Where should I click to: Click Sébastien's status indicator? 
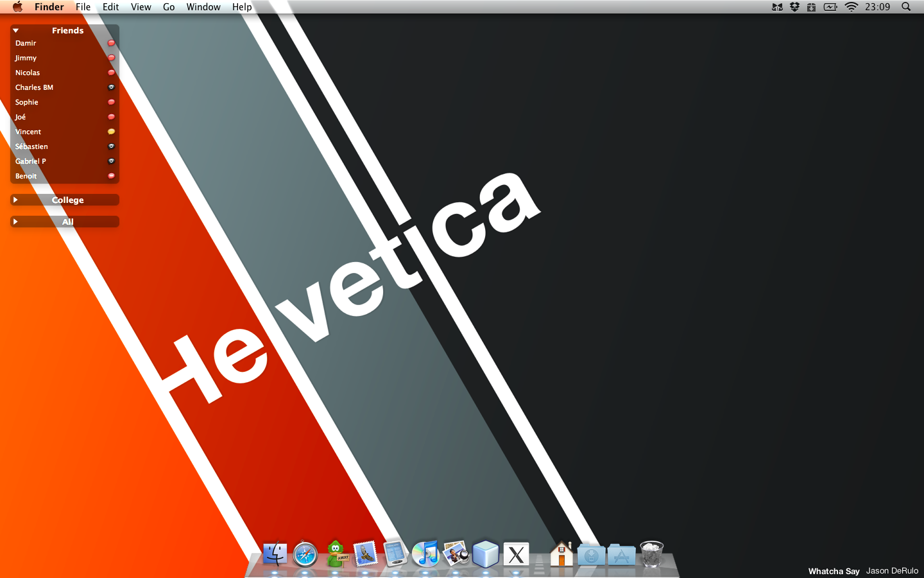[x=111, y=146]
